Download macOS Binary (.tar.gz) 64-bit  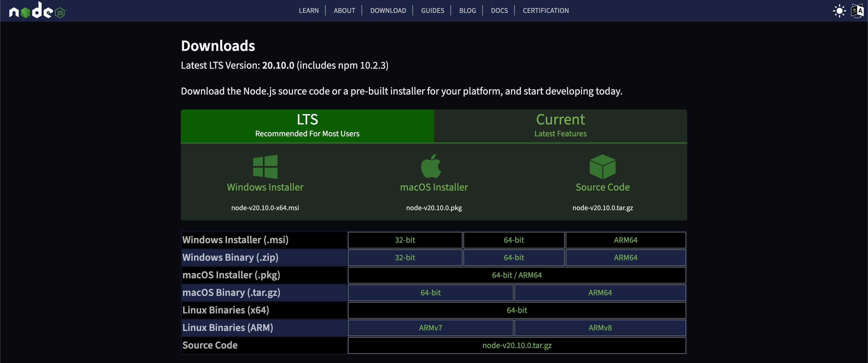tap(431, 293)
